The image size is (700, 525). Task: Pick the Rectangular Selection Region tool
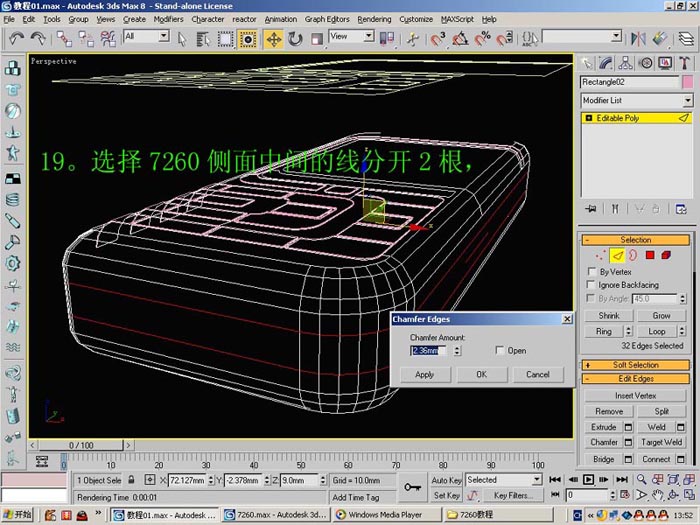pos(225,39)
